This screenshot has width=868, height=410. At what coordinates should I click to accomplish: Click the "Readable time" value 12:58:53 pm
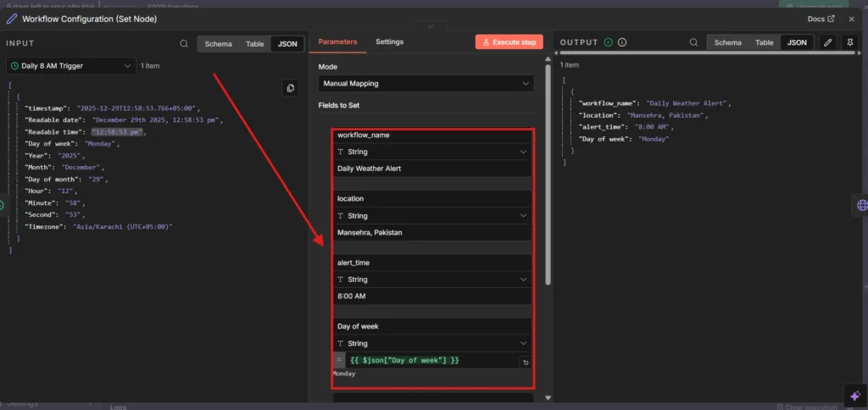(x=117, y=131)
